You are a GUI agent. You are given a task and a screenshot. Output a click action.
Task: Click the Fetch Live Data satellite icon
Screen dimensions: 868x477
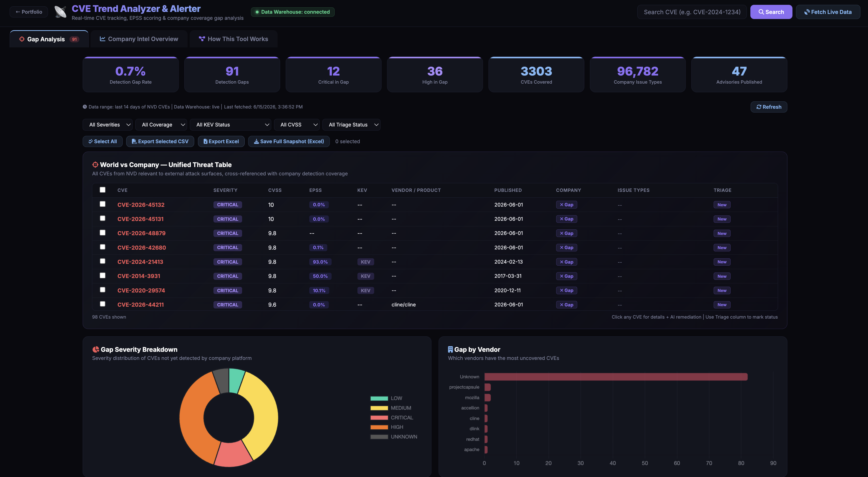coord(807,12)
